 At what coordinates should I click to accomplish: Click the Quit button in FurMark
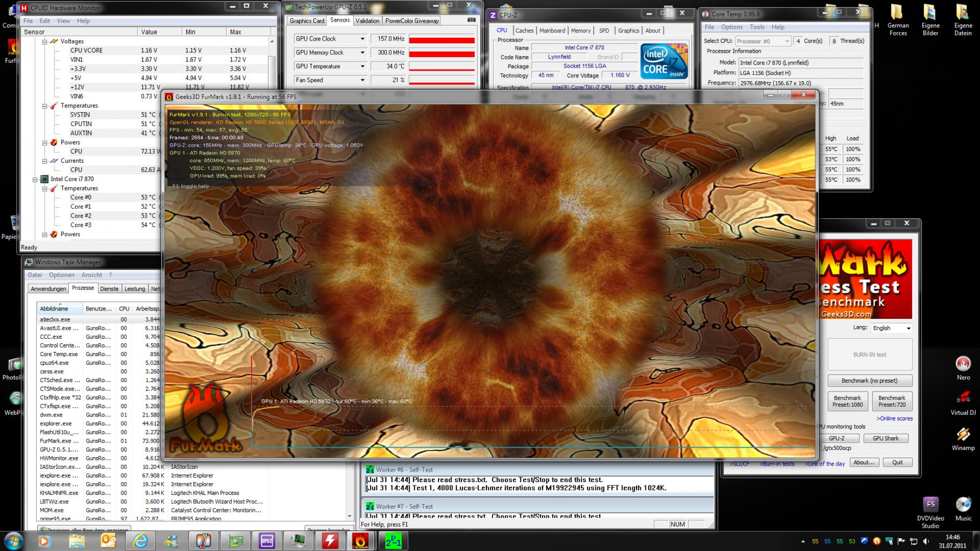pyautogui.click(x=897, y=463)
